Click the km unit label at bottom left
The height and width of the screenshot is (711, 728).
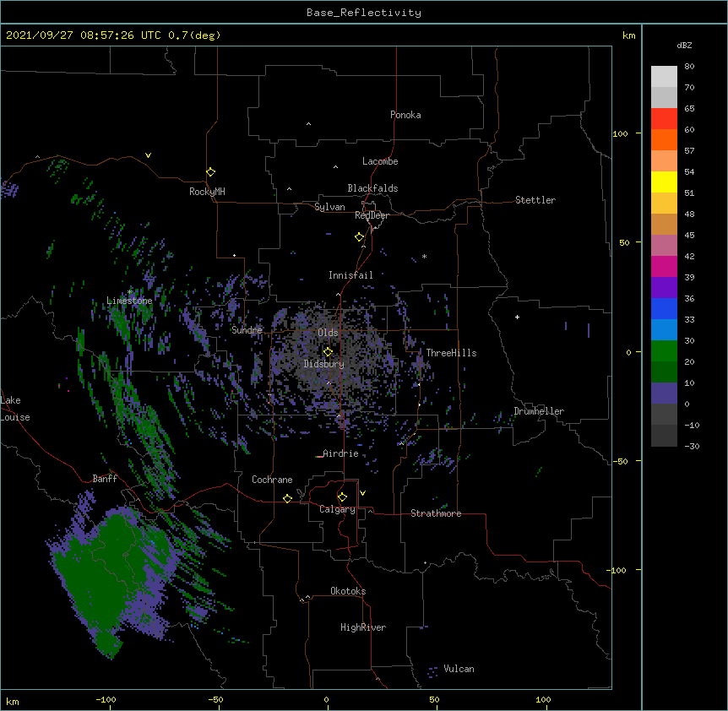[x=13, y=701]
